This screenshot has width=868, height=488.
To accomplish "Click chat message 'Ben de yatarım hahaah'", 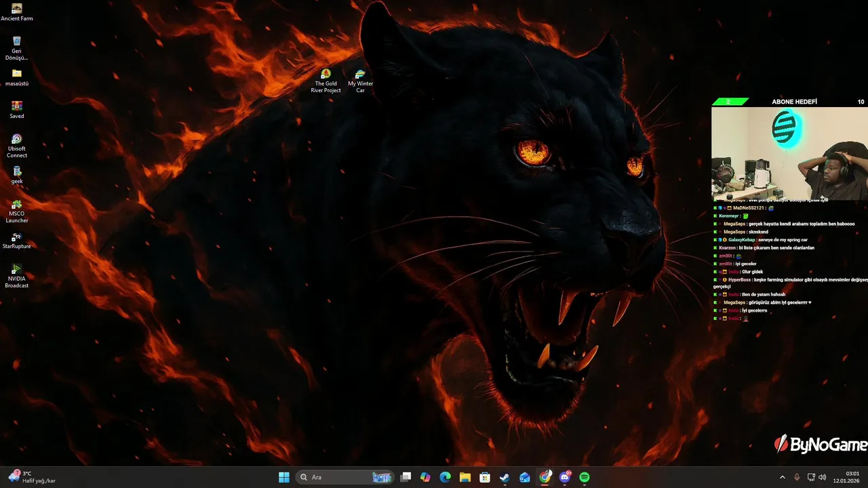I will tap(764, 295).
